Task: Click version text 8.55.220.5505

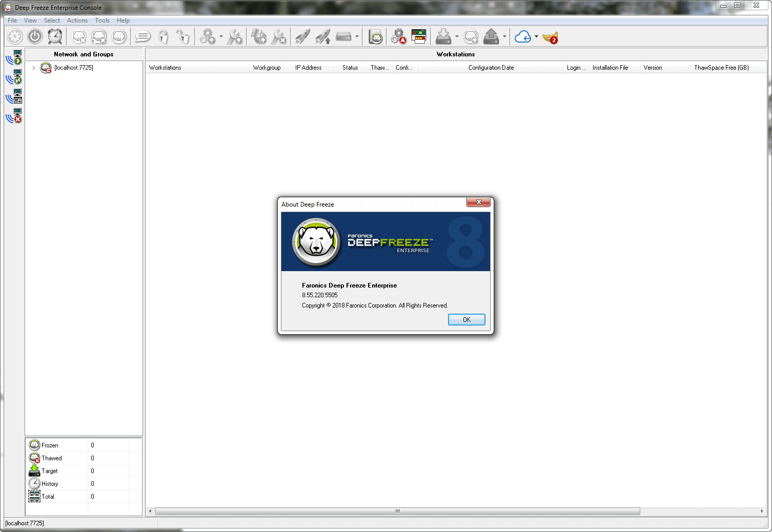Action: pyautogui.click(x=320, y=295)
